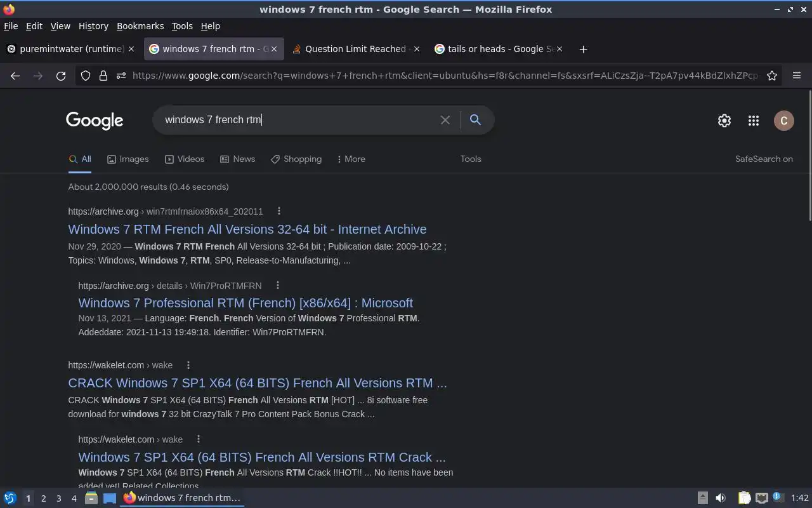Open the Google account avatar
Image resolution: width=812 pixels, height=508 pixels.
point(784,121)
